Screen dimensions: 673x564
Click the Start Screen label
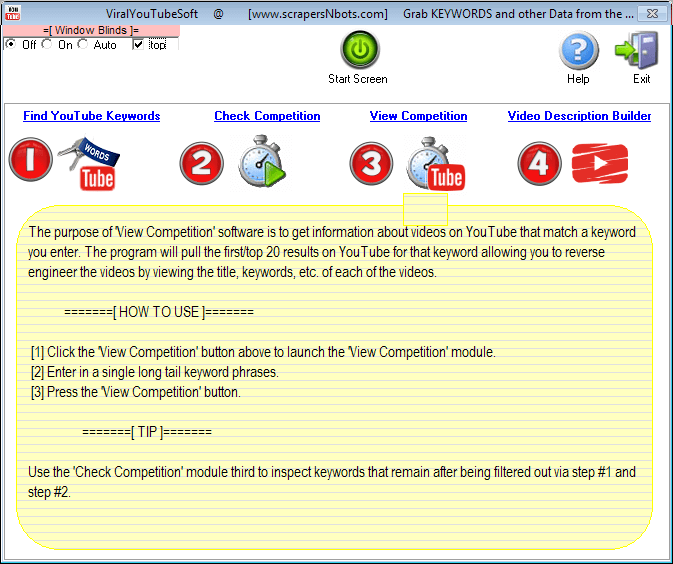[x=358, y=79]
